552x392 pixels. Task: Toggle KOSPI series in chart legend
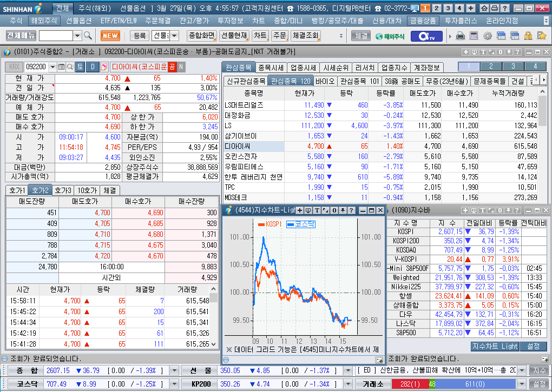tap(270, 224)
